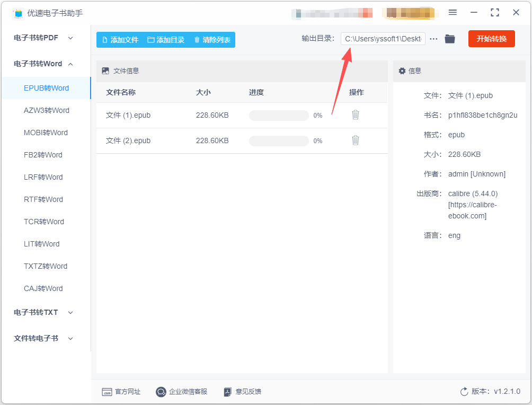This screenshot has height=405, width=532.
Task: Open 企业微信客服 customer service link
Action: 182,392
